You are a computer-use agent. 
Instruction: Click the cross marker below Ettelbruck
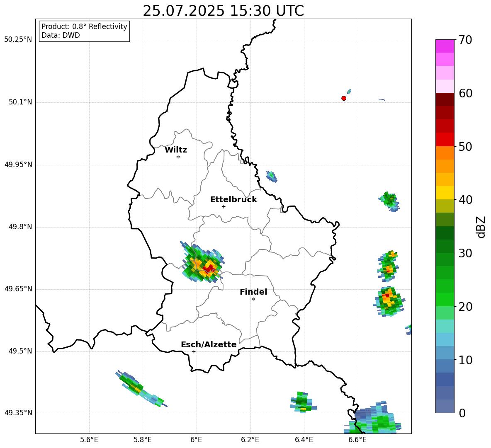click(224, 206)
